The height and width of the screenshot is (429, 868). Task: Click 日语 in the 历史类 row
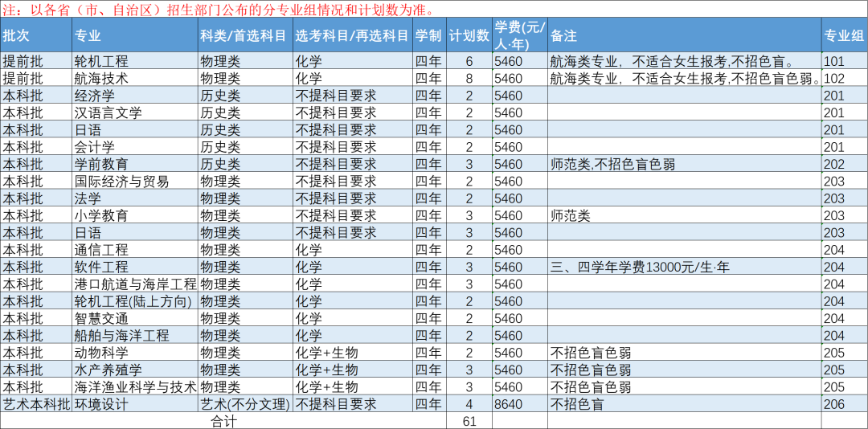(x=135, y=129)
